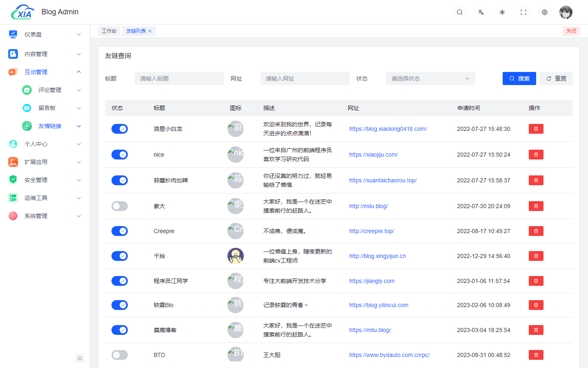Image resolution: width=588 pixels, height=368 pixels.
Task: Select the 友链列表 tab
Action: 136,31
